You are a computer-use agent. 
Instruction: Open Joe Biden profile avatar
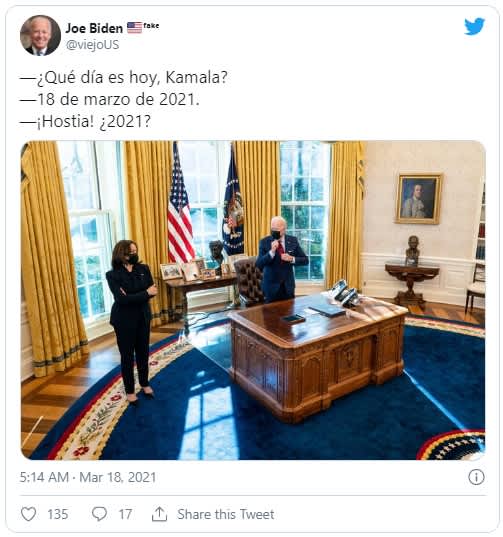point(40,35)
